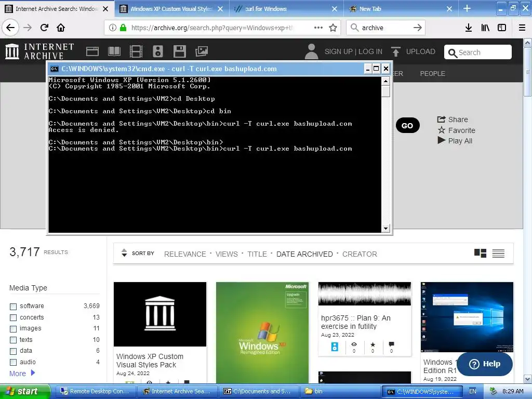Viewport: 532px width, 399px height.
Task: Click the Internet Archive logo
Action: [39, 51]
